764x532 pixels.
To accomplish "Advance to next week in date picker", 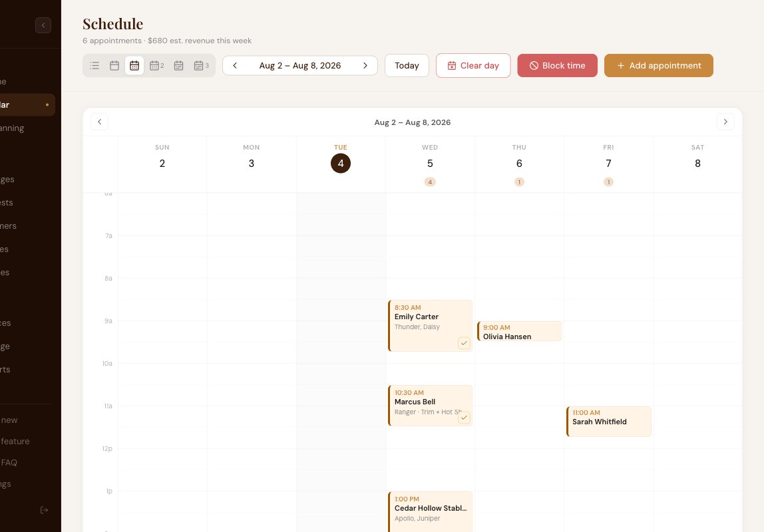I will (x=365, y=66).
